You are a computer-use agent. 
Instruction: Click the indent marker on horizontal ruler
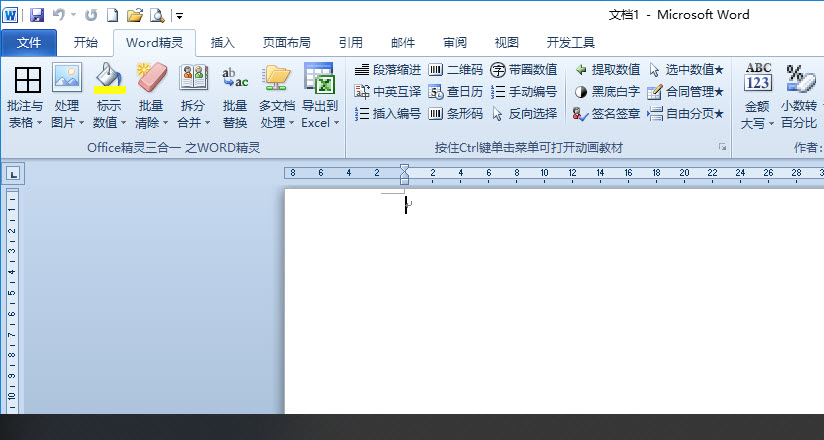coord(404,174)
